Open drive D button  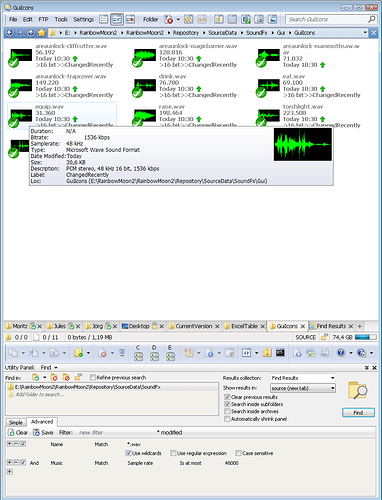tap(154, 353)
